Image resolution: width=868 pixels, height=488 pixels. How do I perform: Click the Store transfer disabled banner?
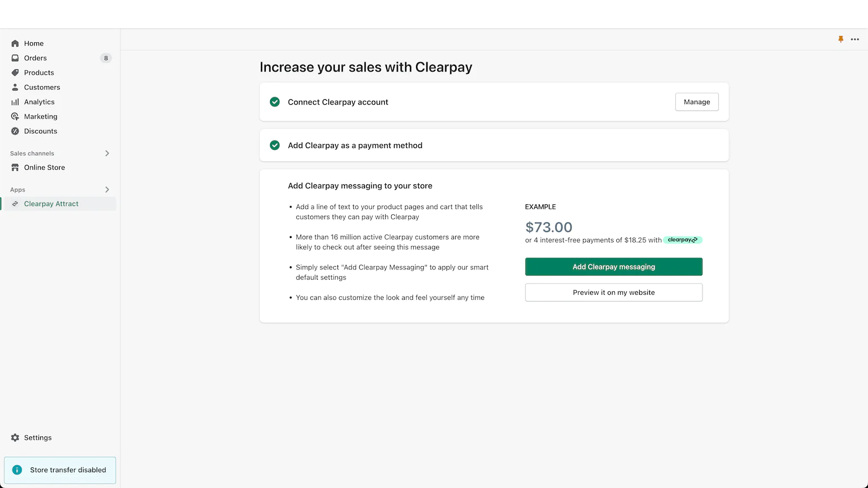(x=60, y=470)
